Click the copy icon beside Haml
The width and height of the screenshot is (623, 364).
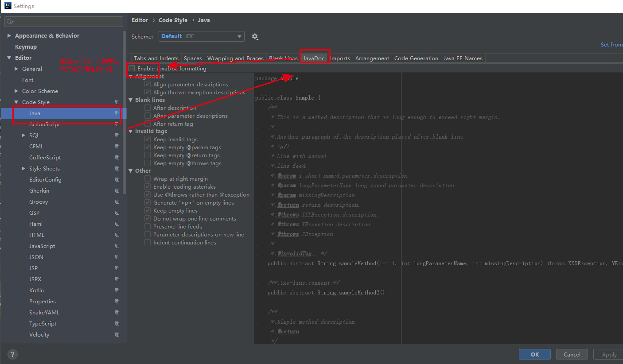click(x=117, y=224)
